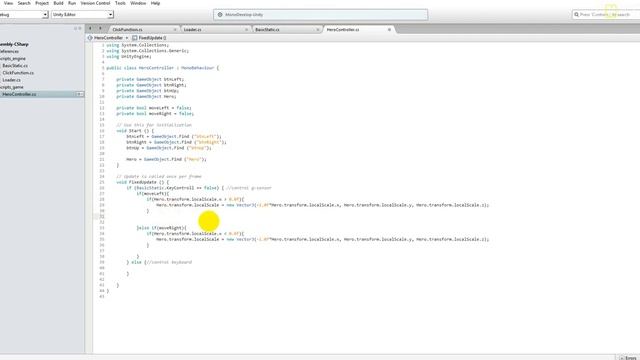Close the Loader.cs tab

point(247,30)
